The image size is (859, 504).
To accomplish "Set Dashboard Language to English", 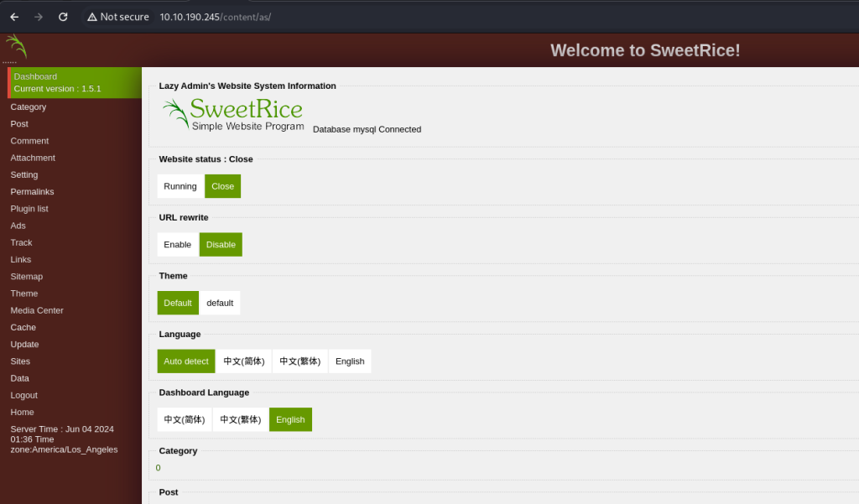I will [290, 419].
